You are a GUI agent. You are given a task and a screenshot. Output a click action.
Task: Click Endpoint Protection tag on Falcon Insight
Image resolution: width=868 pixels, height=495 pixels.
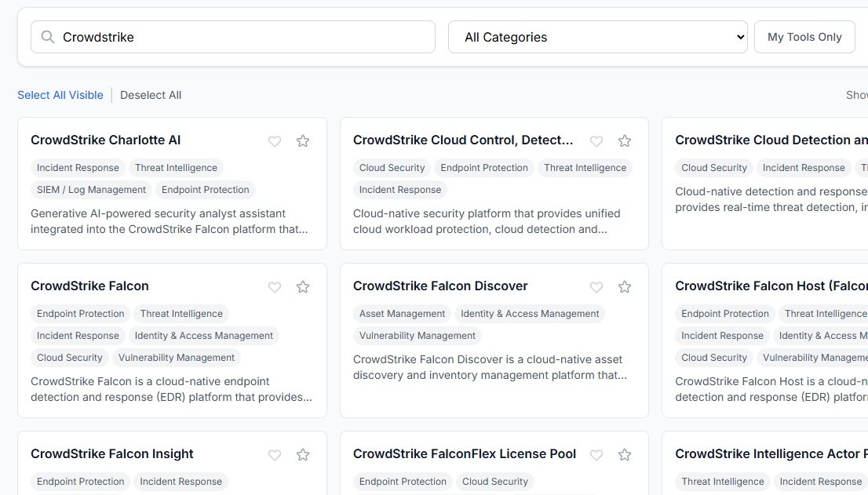pos(81,482)
